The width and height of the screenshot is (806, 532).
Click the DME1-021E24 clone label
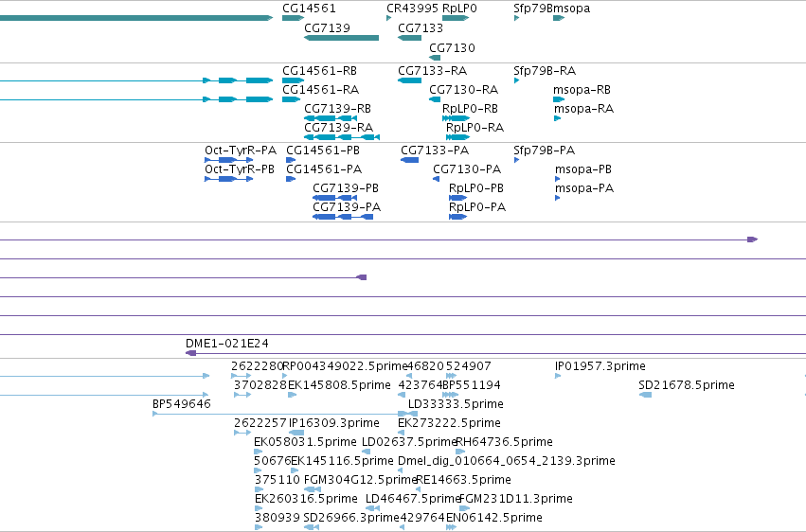coord(226,343)
